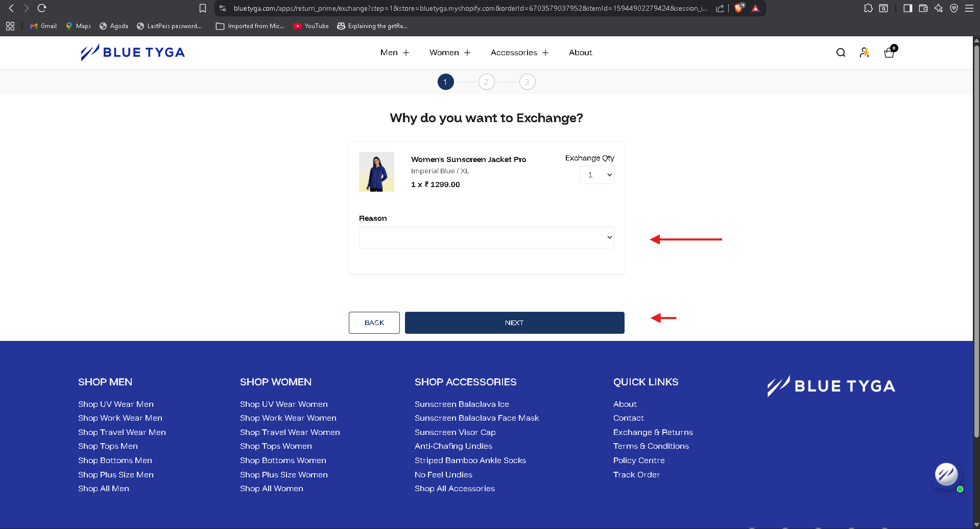This screenshot has height=529, width=980.
Task: Open Striped Bamboo Ankle Socks link
Action: click(470, 461)
